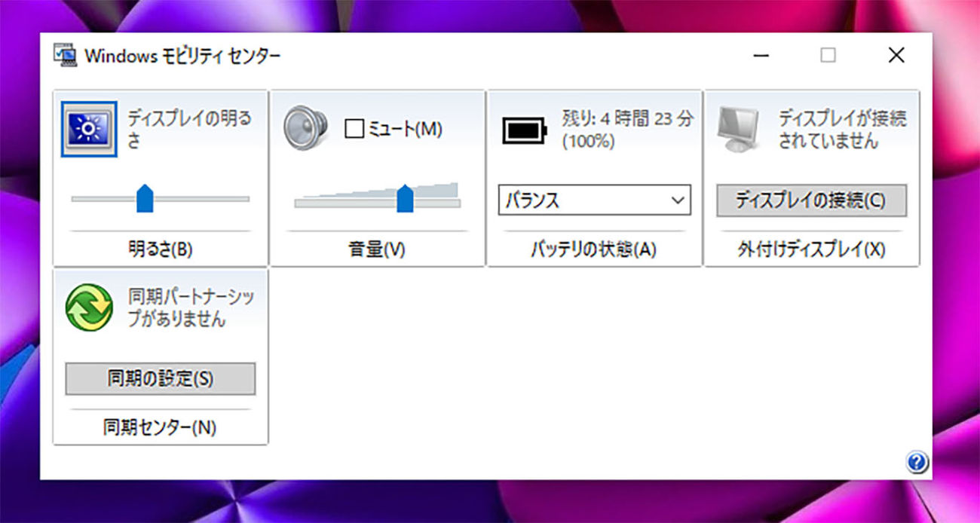Open volume settings via speaker icon
This screenshot has width=980, height=523.
(306, 128)
